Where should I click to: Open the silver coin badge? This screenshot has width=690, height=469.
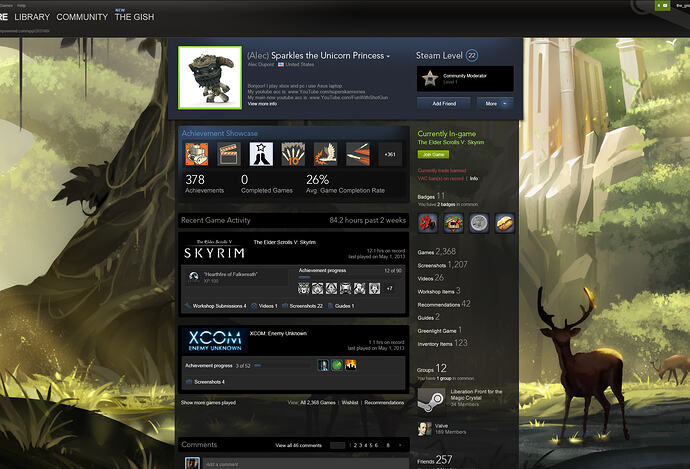pos(479,223)
